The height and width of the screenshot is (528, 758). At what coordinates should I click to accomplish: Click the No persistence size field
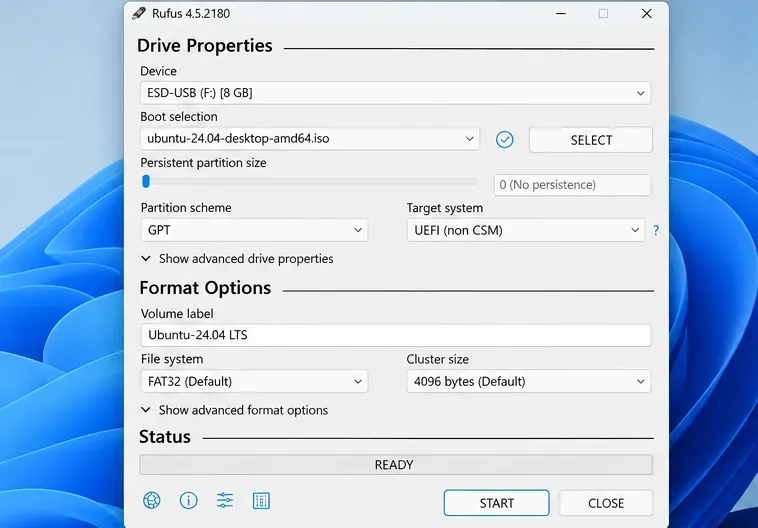click(x=572, y=185)
